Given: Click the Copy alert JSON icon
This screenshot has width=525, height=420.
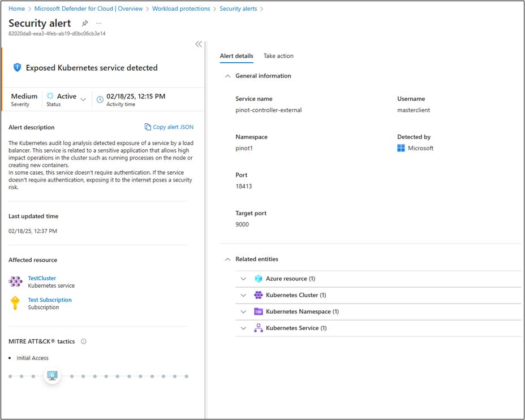Looking at the screenshot, I should tap(148, 127).
